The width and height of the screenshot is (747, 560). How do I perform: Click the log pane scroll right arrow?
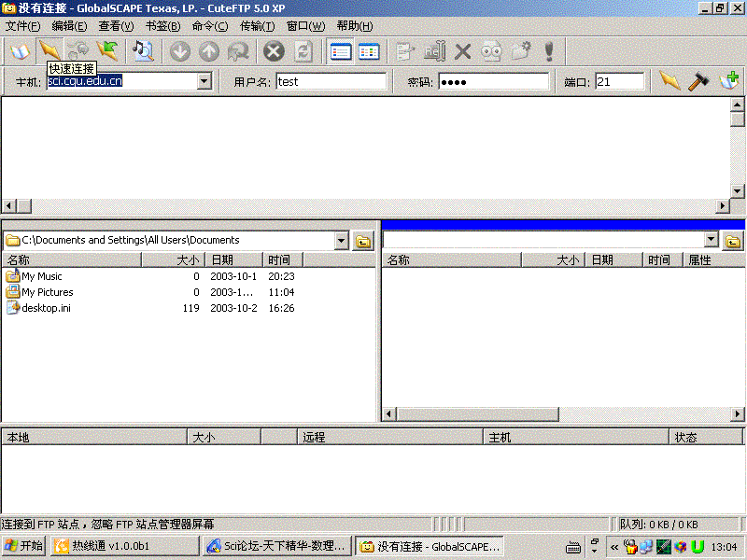[x=723, y=205]
